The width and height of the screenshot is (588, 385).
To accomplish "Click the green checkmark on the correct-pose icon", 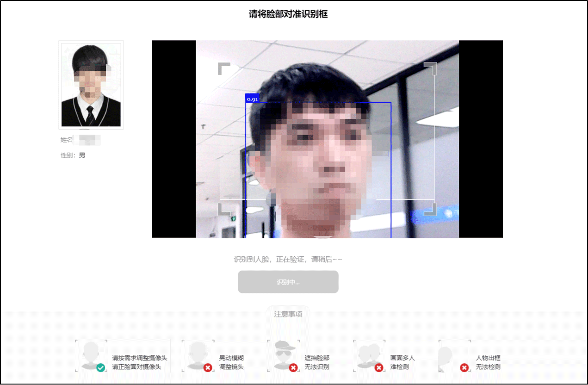I will tap(100, 368).
